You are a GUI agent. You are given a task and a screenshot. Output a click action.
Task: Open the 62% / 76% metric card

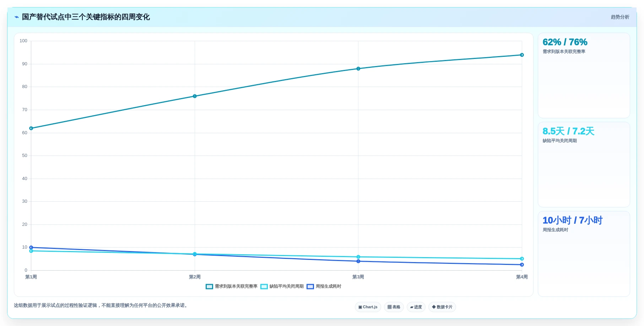(584, 75)
